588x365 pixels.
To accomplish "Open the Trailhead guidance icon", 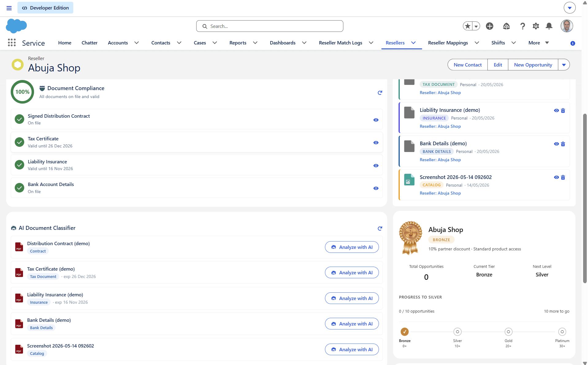I will pyautogui.click(x=506, y=26).
